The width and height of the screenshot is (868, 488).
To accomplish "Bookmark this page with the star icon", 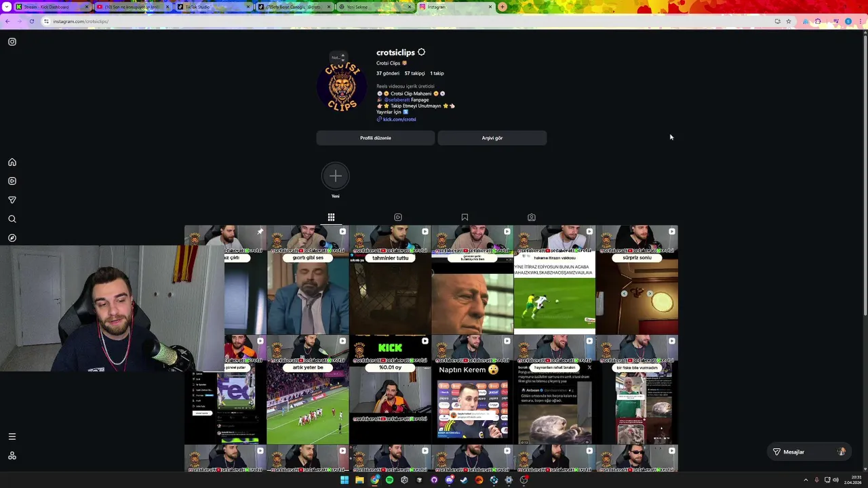I will click(789, 21).
